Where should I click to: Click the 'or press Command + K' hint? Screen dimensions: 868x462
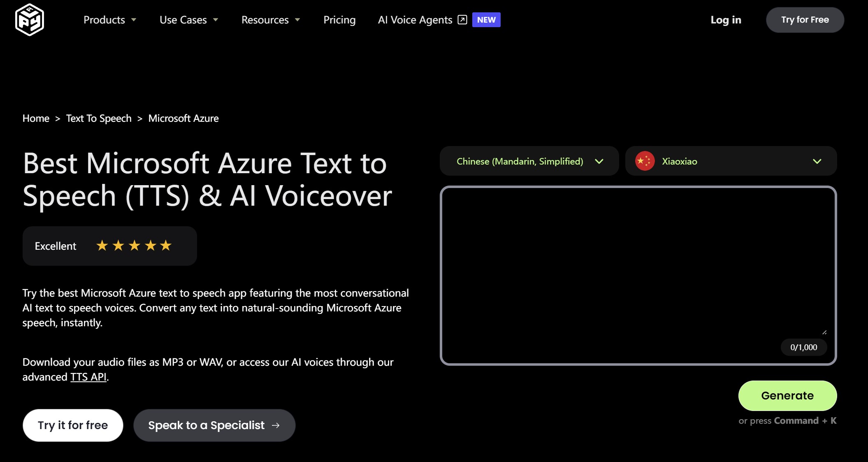pos(787,421)
